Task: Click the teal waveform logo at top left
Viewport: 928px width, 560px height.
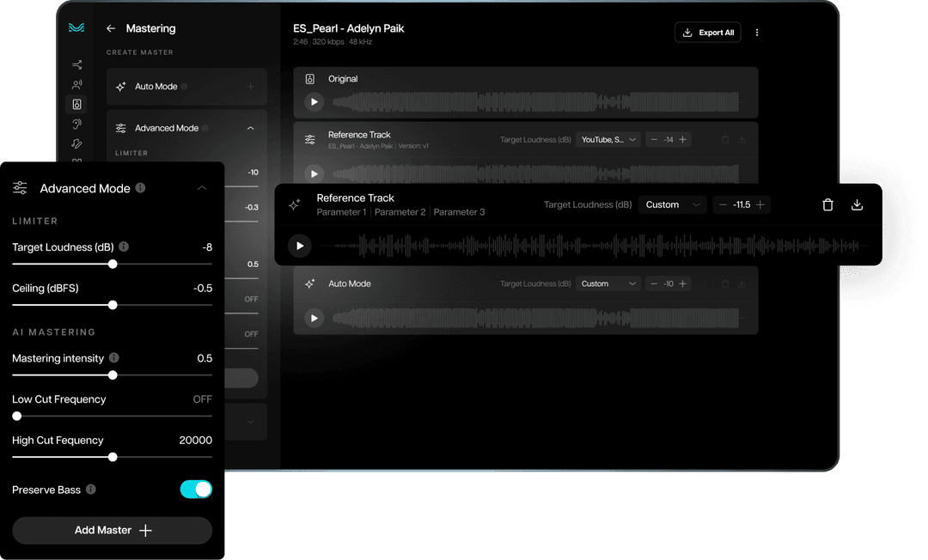Action: click(x=76, y=27)
